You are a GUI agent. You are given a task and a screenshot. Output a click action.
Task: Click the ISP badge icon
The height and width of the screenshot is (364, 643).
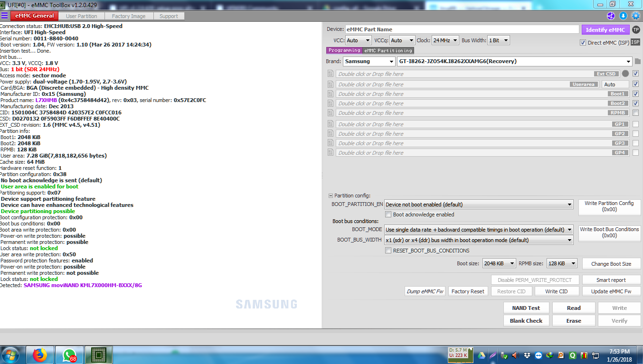click(635, 42)
